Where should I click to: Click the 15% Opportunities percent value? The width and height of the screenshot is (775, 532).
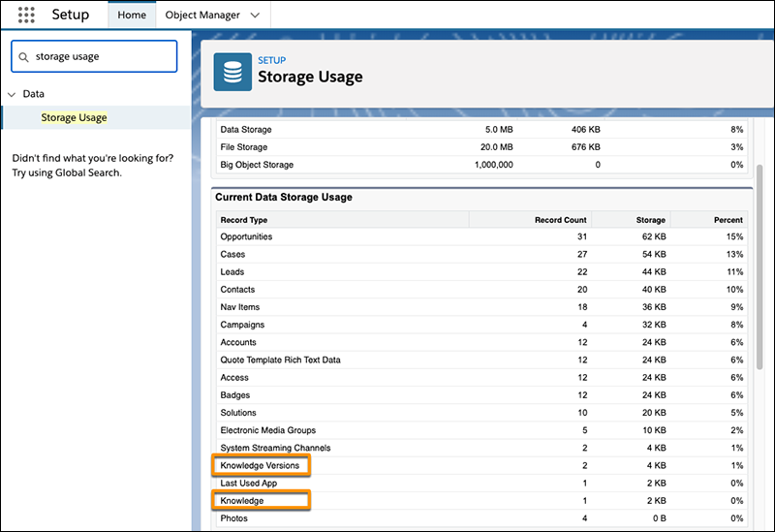pos(734,236)
